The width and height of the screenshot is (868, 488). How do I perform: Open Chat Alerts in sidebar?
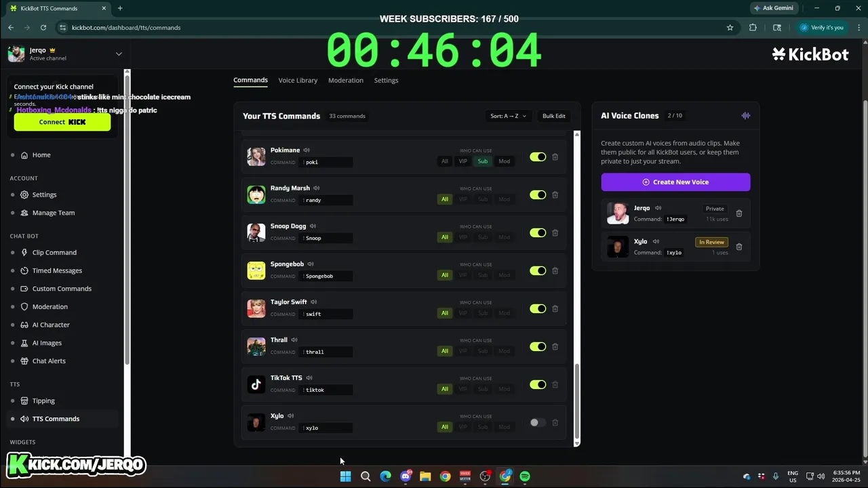click(49, 361)
